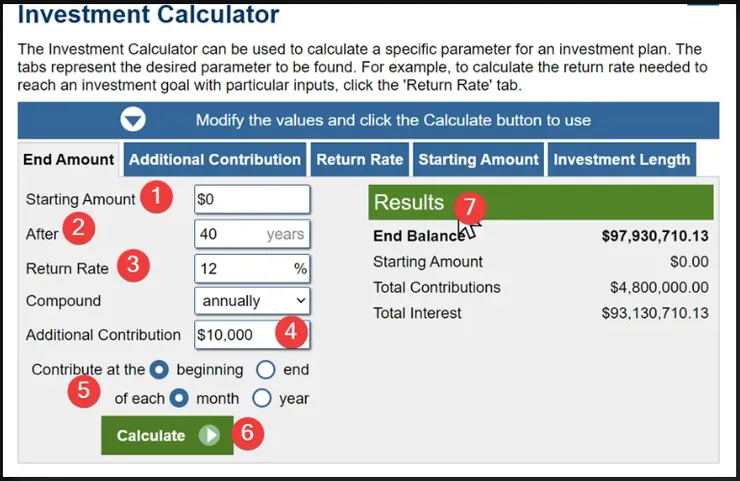Select the month contribution frequency
The height and width of the screenshot is (481, 740).
point(179,398)
